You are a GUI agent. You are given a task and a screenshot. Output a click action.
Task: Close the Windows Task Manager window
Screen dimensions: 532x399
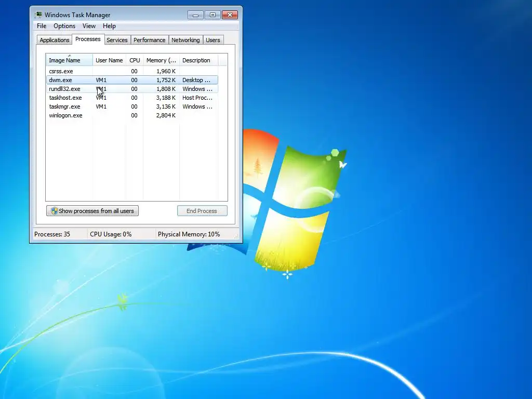tap(230, 15)
